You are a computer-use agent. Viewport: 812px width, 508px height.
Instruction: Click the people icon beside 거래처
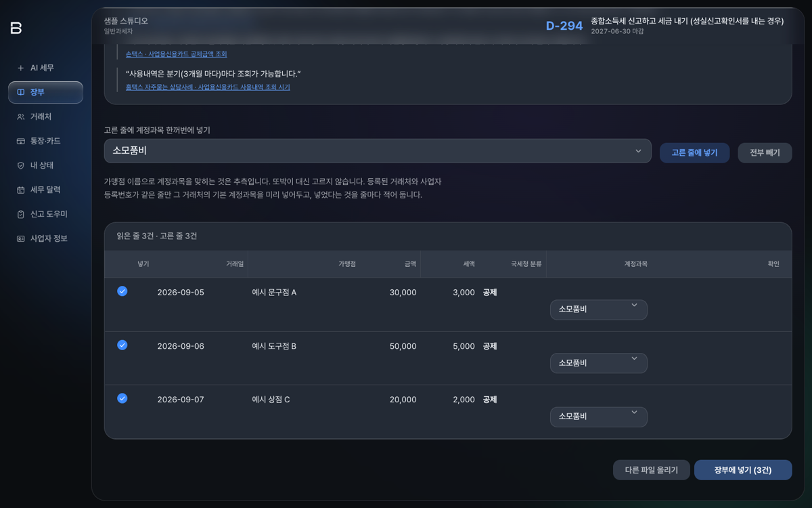(x=20, y=117)
